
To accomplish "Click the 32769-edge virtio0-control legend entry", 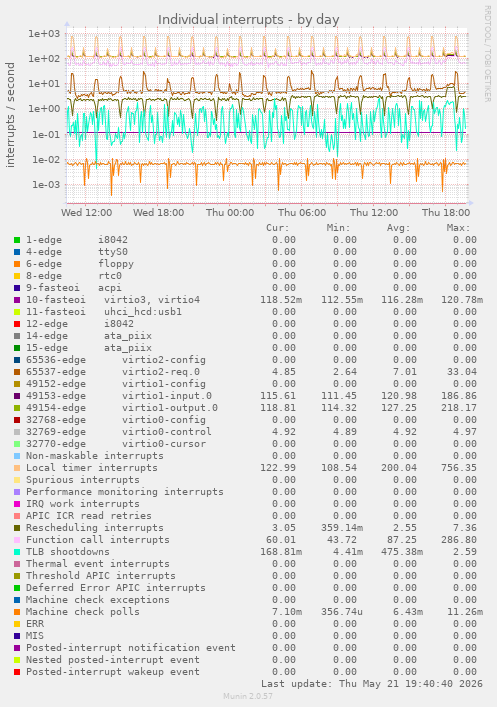I will click(119, 432).
